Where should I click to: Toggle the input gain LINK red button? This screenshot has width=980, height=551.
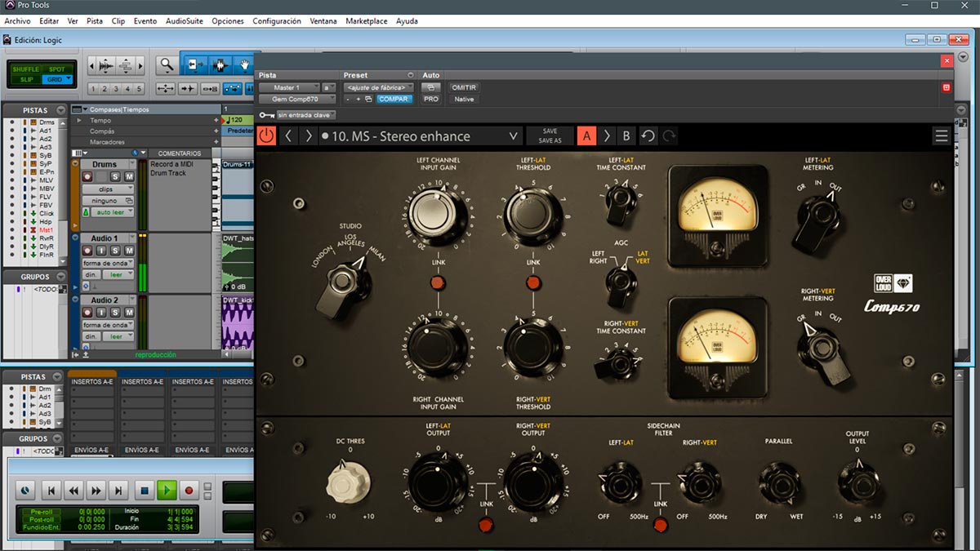point(438,282)
